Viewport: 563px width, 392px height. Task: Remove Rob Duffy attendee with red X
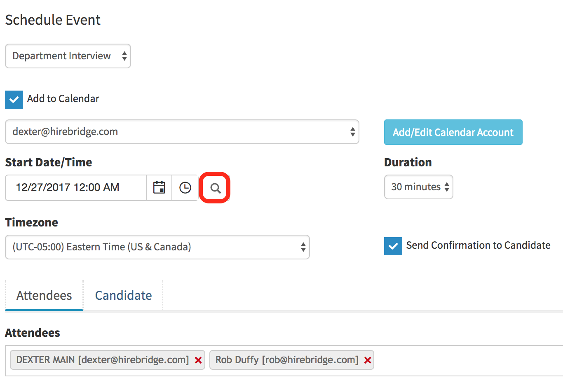[368, 360]
